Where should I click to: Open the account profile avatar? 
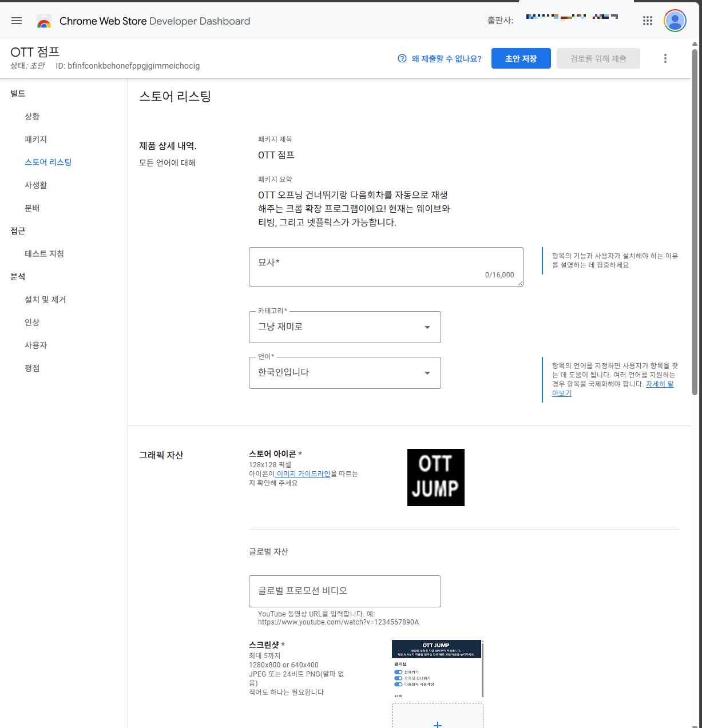click(675, 21)
